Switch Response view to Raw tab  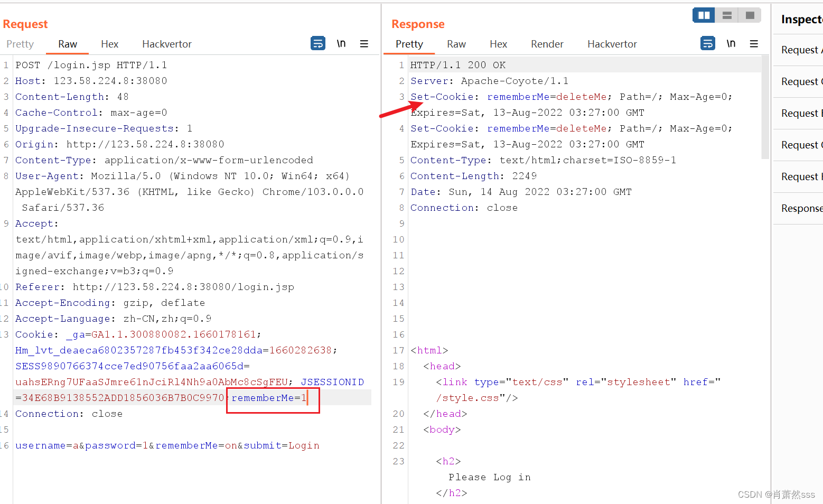point(456,44)
